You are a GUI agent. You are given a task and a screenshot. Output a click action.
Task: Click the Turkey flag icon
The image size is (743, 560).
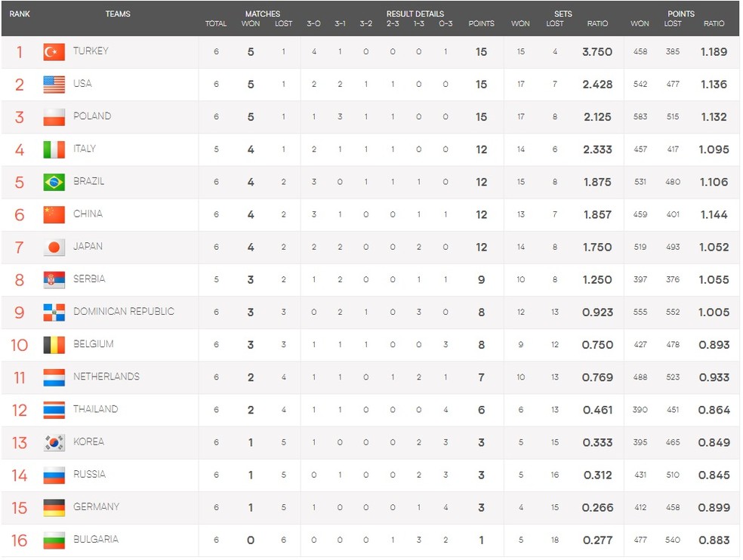[x=54, y=51]
